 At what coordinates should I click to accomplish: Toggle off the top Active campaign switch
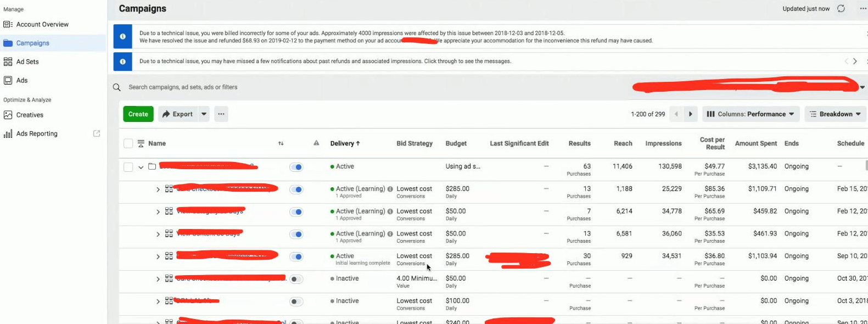tap(296, 167)
